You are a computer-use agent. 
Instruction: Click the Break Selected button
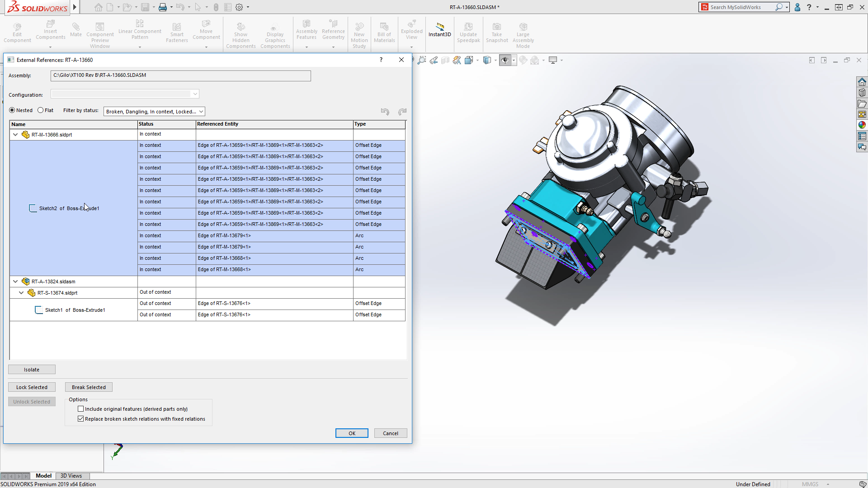(x=89, y=387)
